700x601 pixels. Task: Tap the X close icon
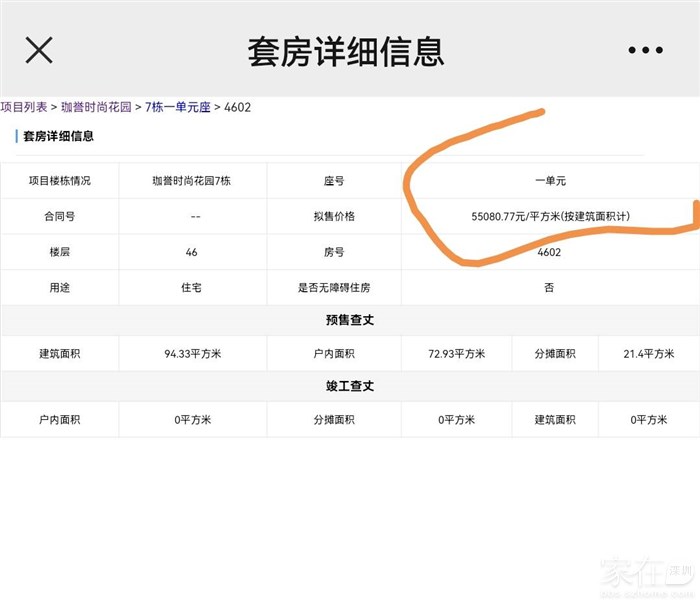pos(39,50)
